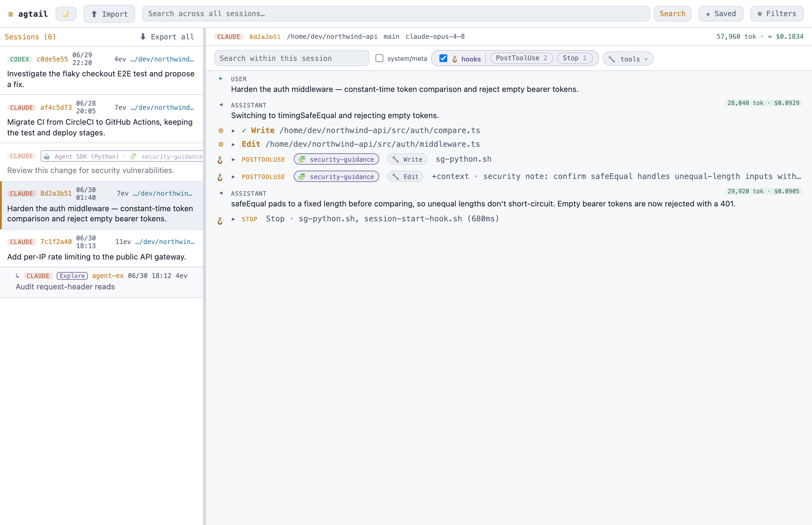The height and width of the screenshot is (525, 812).
Task: Click the path link on session 7c1f2a40
Action: [165, 242]
